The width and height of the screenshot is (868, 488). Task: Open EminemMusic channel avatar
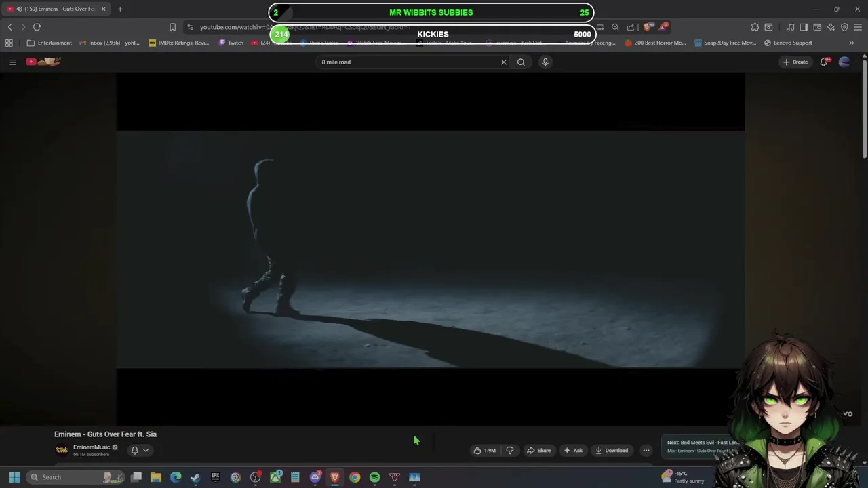point(62,450)
